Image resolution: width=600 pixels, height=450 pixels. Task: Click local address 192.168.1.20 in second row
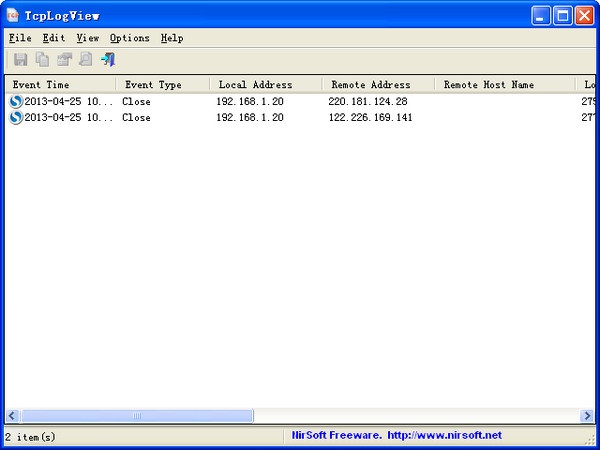point(250,117)
